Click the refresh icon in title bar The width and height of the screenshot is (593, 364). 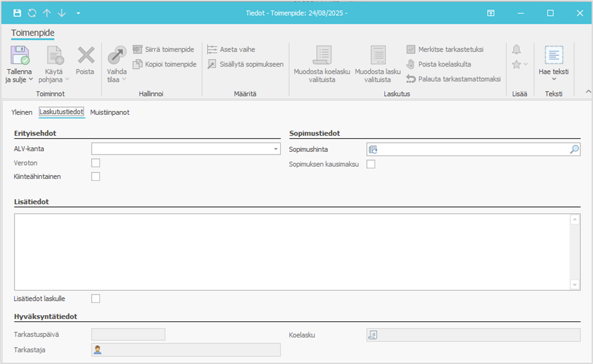31,13
